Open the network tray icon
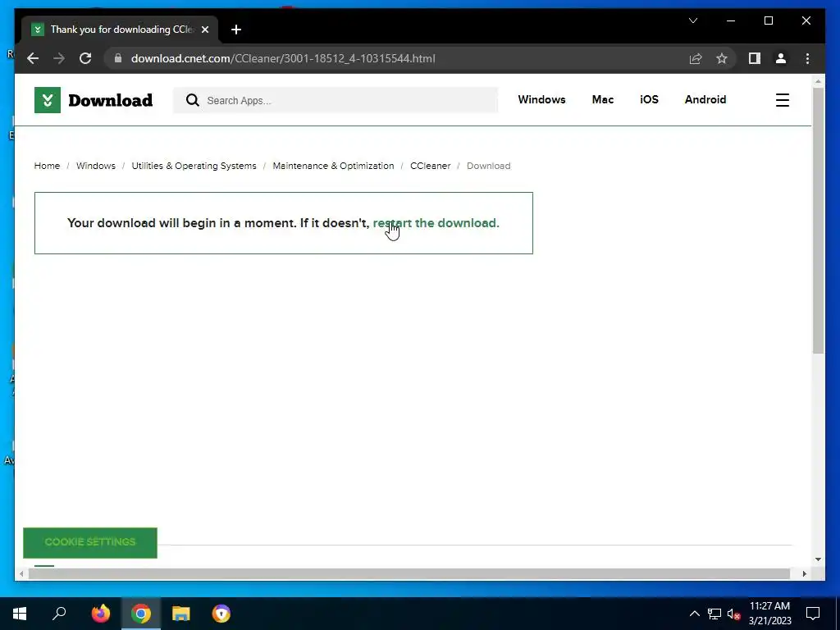840x630 pixels. pyautogui.click(x=714, y=614)
